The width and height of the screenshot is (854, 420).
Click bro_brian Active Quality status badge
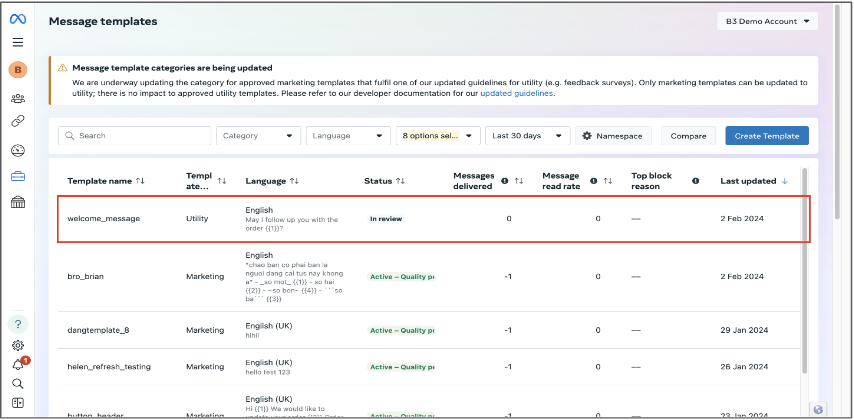(401, 276)
